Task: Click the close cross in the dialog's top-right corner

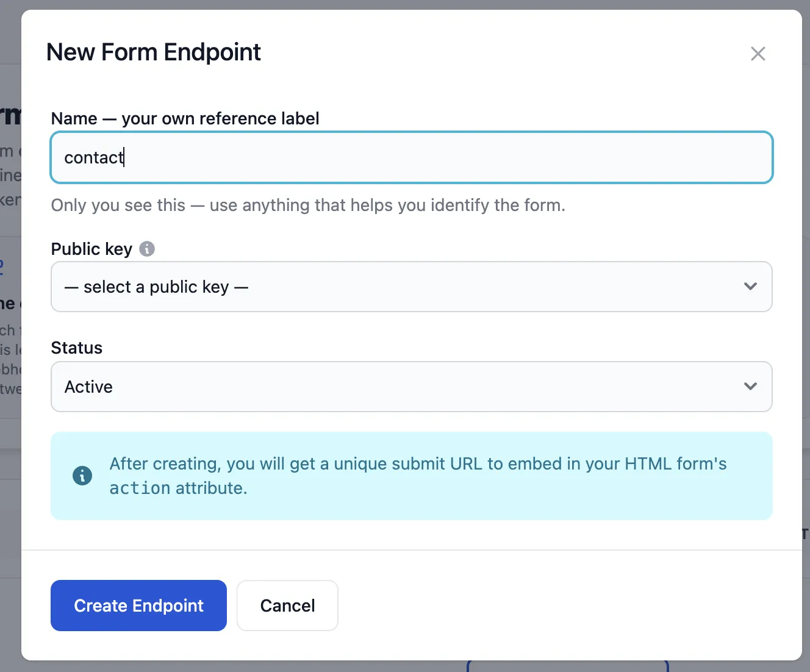Action: 758,54
